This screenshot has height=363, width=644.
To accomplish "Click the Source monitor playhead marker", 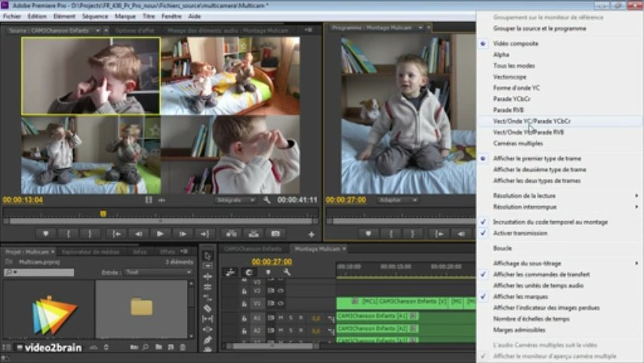I will [x=103, y=213].
